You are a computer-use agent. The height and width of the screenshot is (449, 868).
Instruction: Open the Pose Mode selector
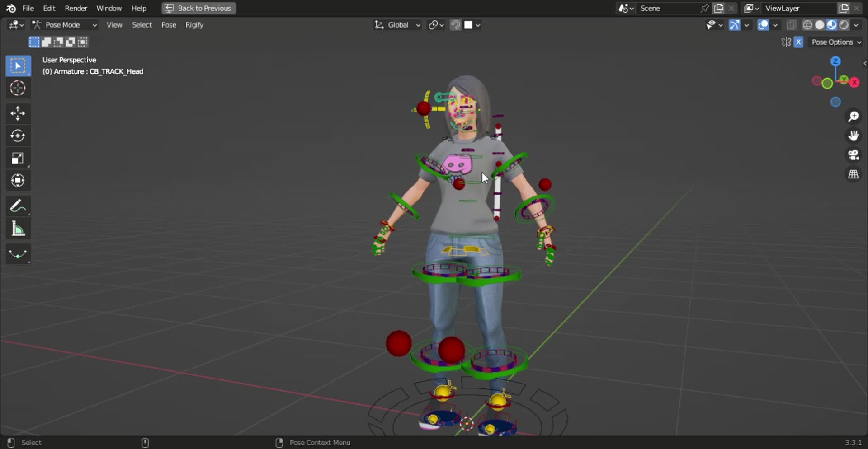point(65,25)
